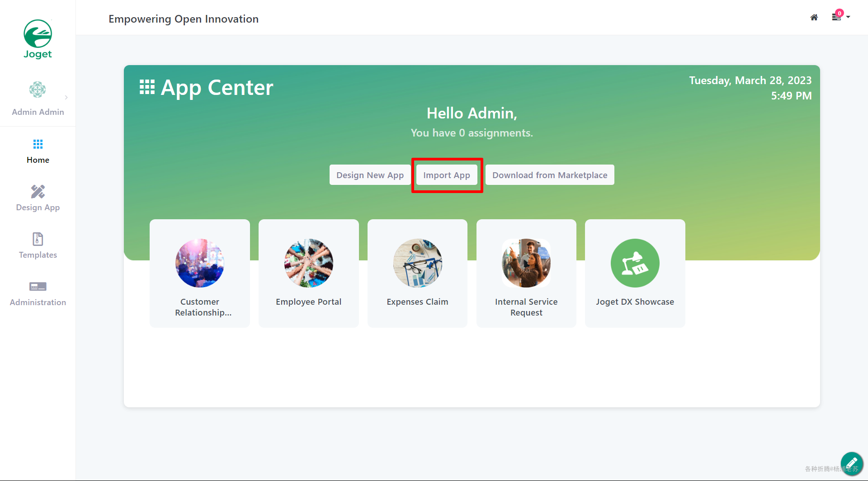Click the Employee Portal app name
Viewport: 868px width, 481px height.
pos(309,302)
